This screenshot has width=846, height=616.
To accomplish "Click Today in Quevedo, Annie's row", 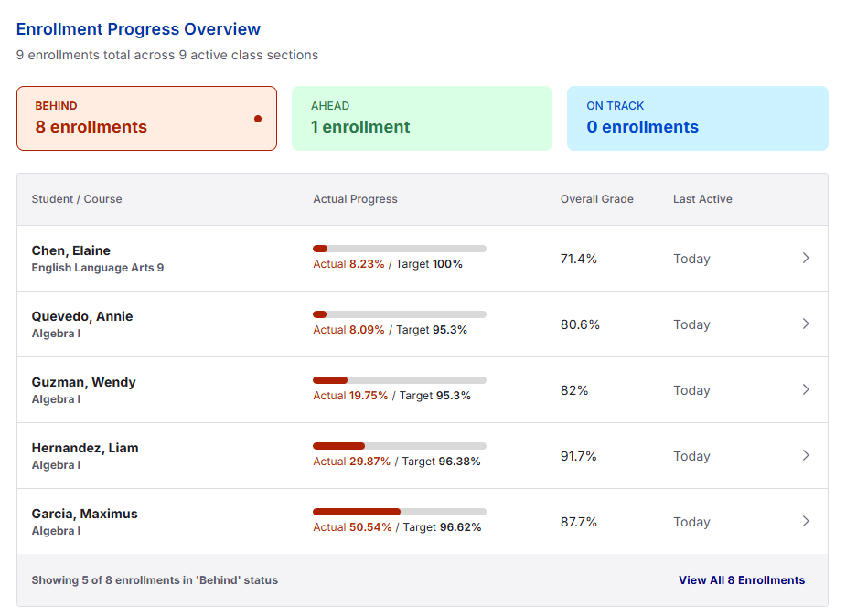I will click(x=691, y=324).
